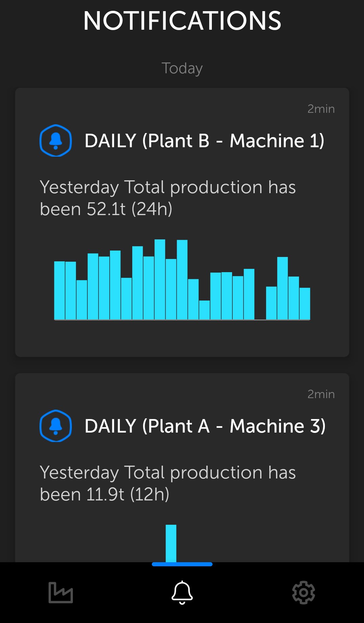Open the production chart tab in bottom bar

click(x=61, y=592)
